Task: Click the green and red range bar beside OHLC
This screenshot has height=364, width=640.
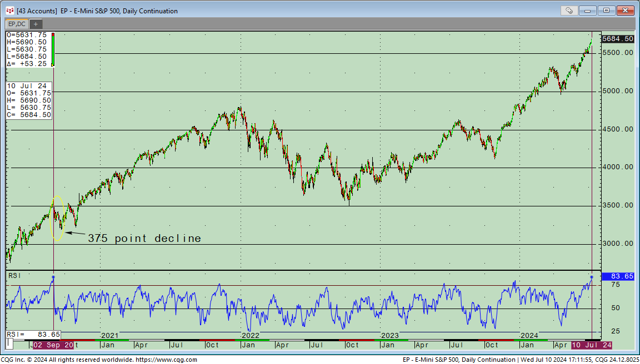Action: [x=53, y=49]
